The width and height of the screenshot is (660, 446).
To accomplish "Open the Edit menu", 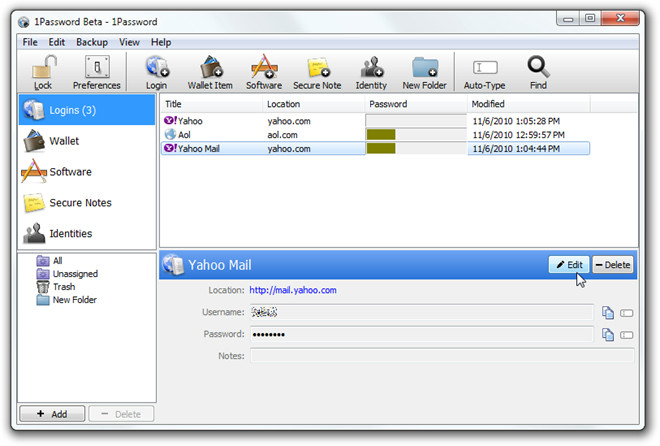I will pyautogui.click(x=56, y=42).
